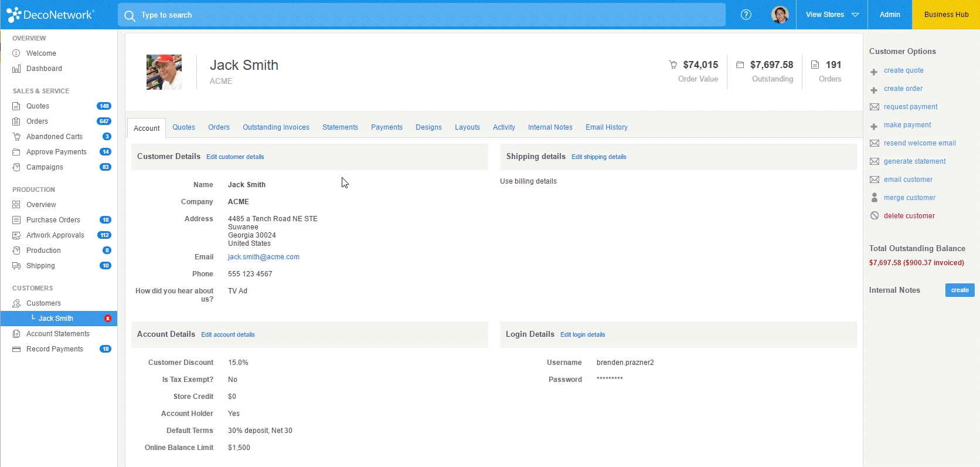Open jack.smith@acme.com email link
Viewport: 980px width, 467px height.
263,257
